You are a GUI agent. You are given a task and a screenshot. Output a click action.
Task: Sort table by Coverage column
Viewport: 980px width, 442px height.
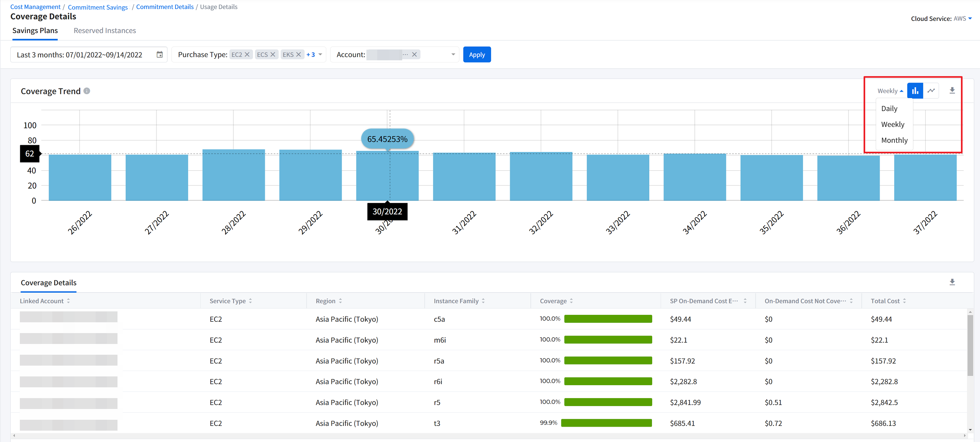click(x=571, y=301)
